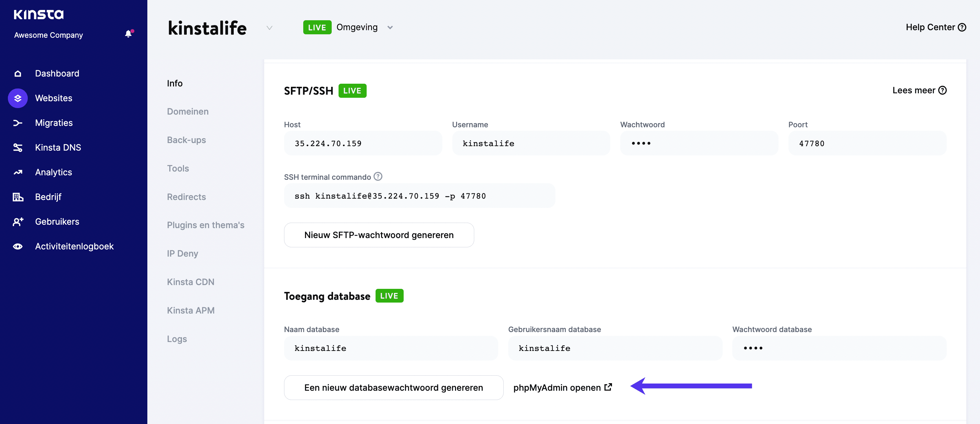
Task: Open Kinsta APM tab
Action: click(x=191, y=310)
